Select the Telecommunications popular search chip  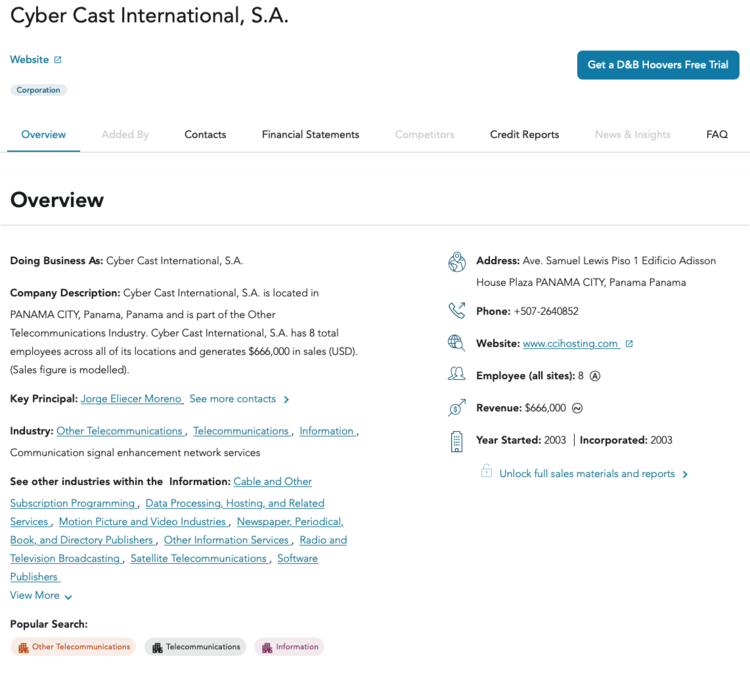click(195, 647)
